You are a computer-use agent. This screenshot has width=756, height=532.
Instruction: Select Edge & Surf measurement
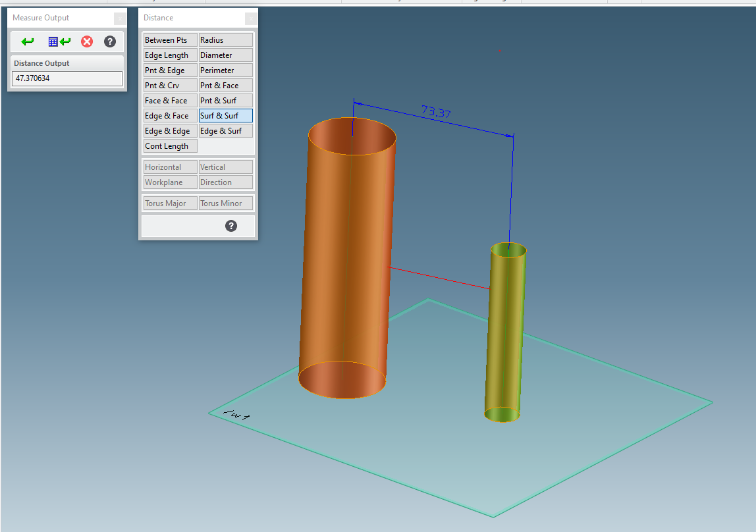pos(225,130)
